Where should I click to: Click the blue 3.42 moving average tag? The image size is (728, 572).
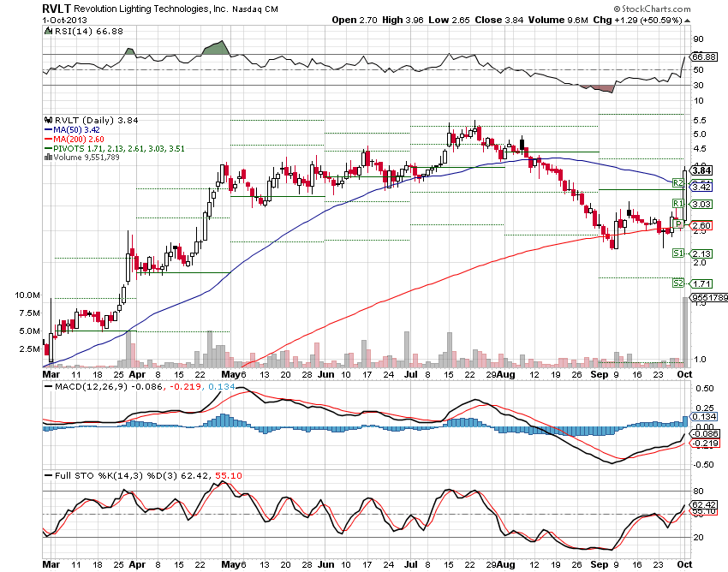[701, 187]
